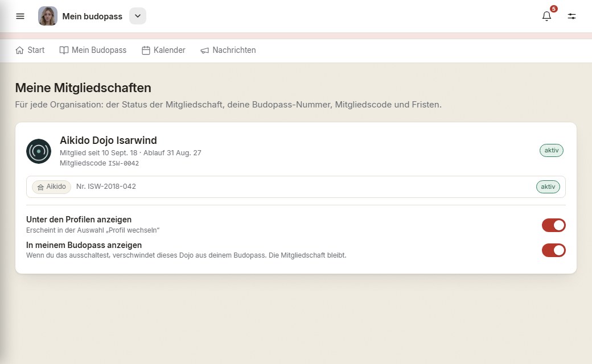Screen dimensions: 592x364
Task: Click the book icon beside Mein Budopass
Action: [x=64, y=50]
